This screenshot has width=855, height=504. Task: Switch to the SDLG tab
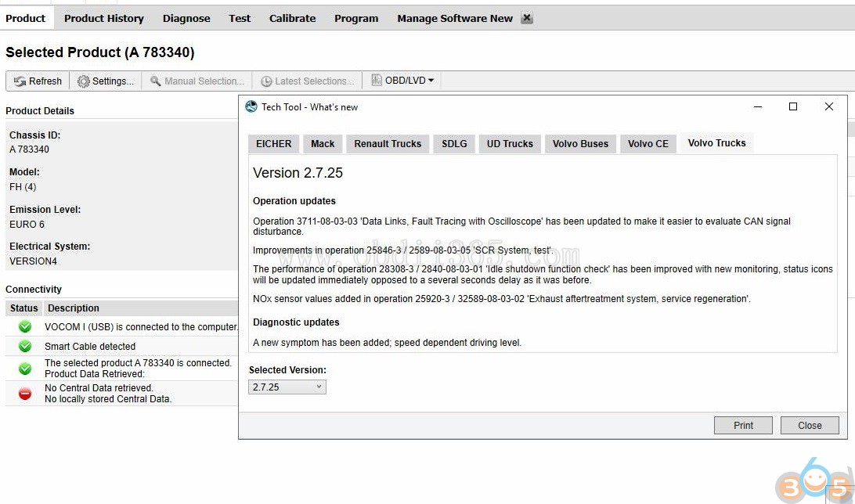tap(454, 144)
